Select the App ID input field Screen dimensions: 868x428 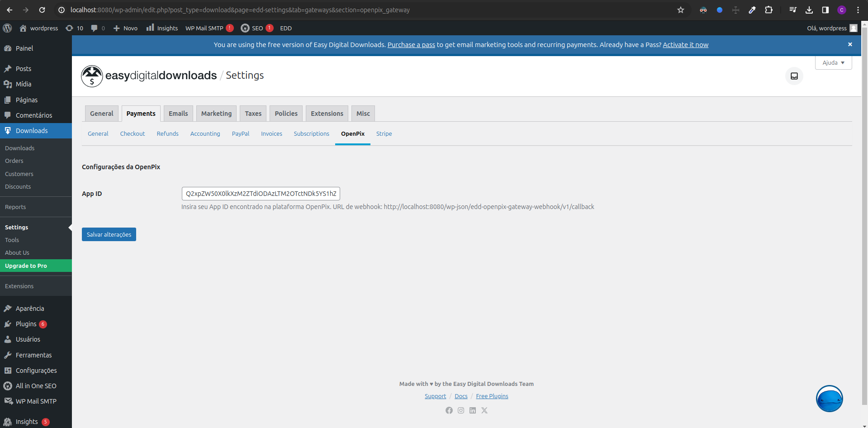[261, 193]
